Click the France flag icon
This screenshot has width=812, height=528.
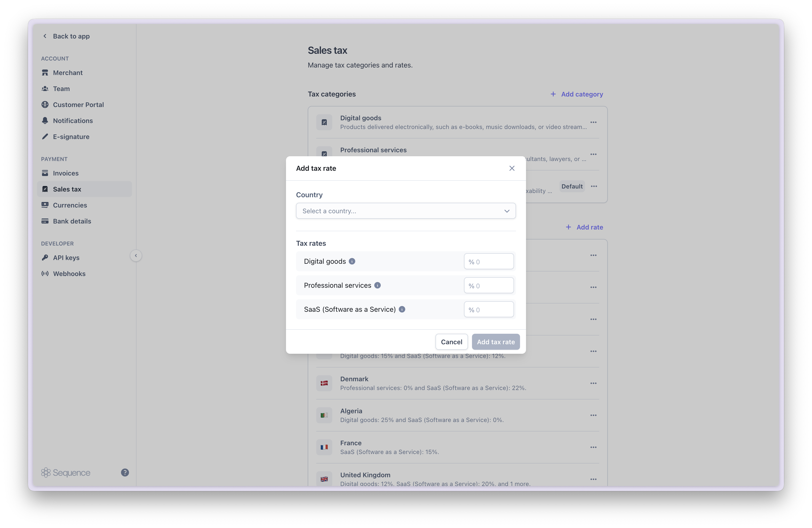324,447
